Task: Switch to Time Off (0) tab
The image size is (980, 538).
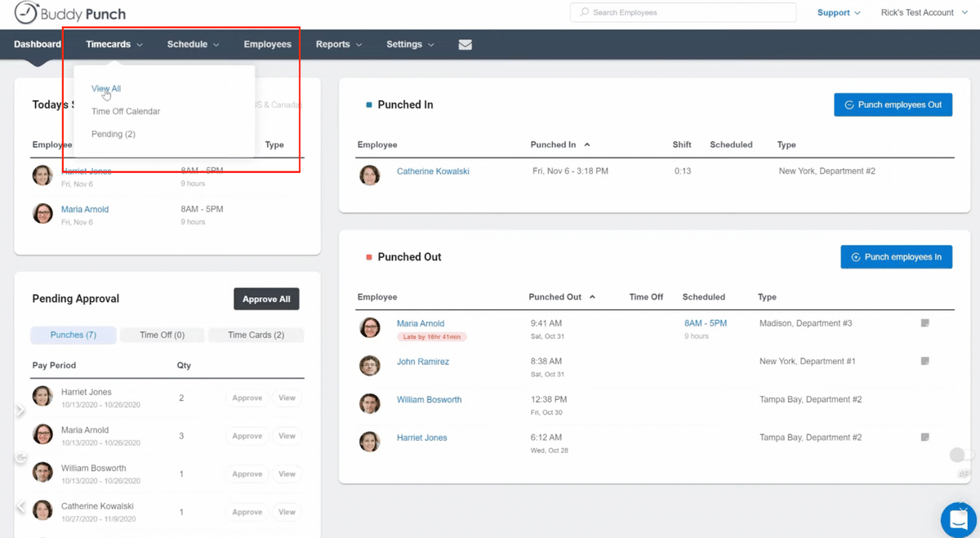Action: tap(162, 335)
